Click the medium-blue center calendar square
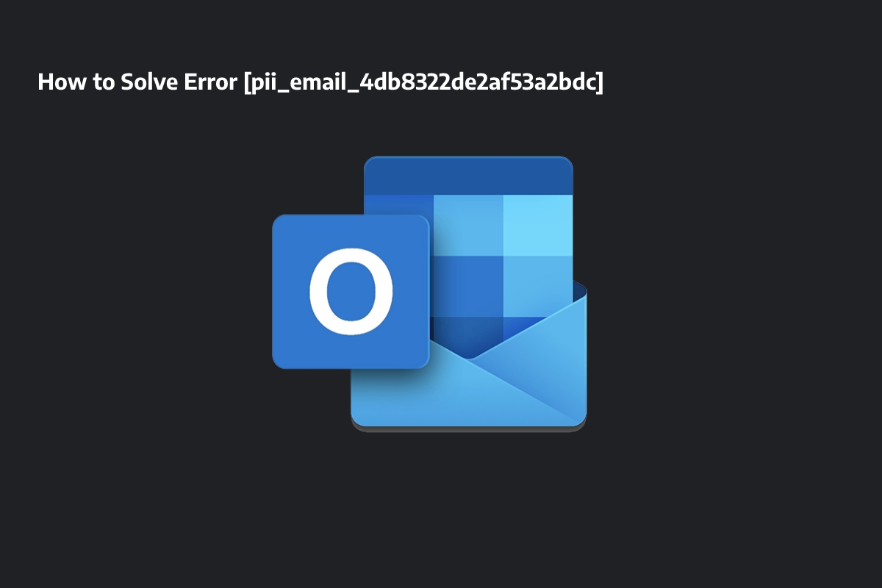 tap(467, 285)
